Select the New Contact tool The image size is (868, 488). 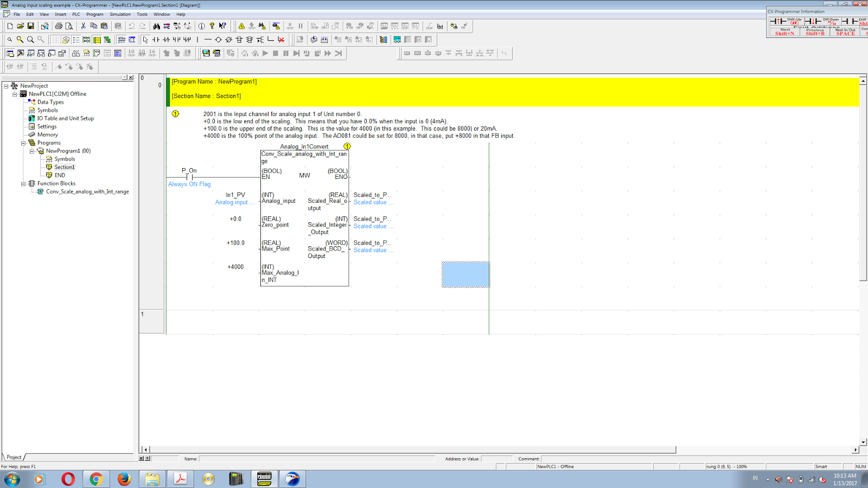coord(156,40)
